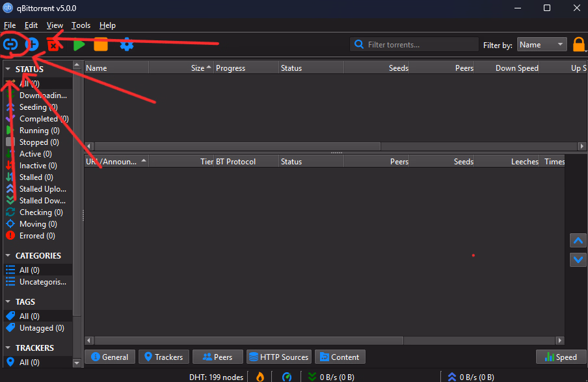Open Options via the blue gear icon
This screenshot has height=382, width=588.
[127, 45]
